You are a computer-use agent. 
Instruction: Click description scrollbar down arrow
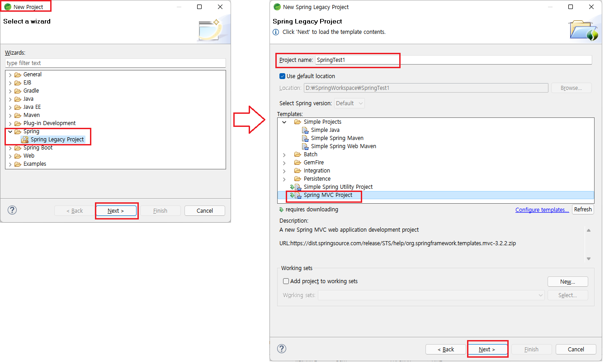coord(589,259)
